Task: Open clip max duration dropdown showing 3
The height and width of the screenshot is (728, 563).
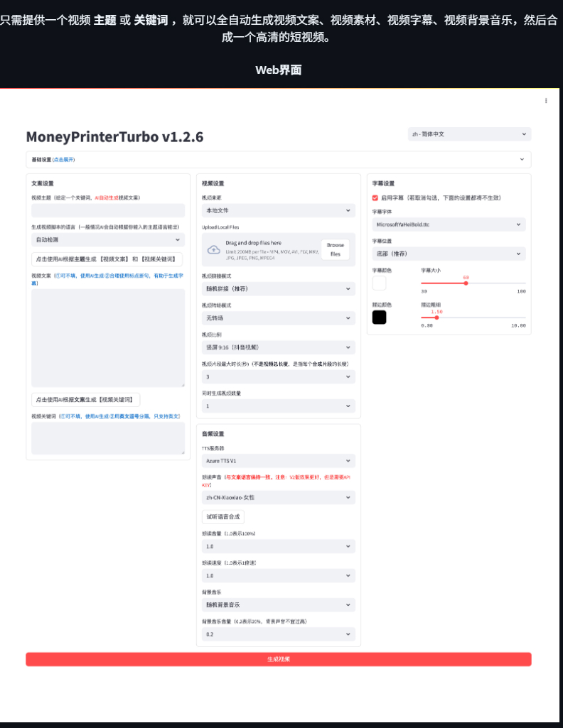Action: click(278, 376)
